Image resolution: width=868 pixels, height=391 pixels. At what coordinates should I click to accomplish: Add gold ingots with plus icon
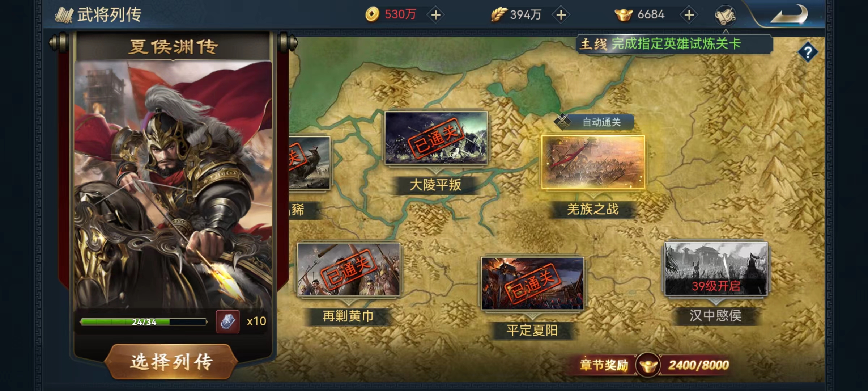point(689,15)
